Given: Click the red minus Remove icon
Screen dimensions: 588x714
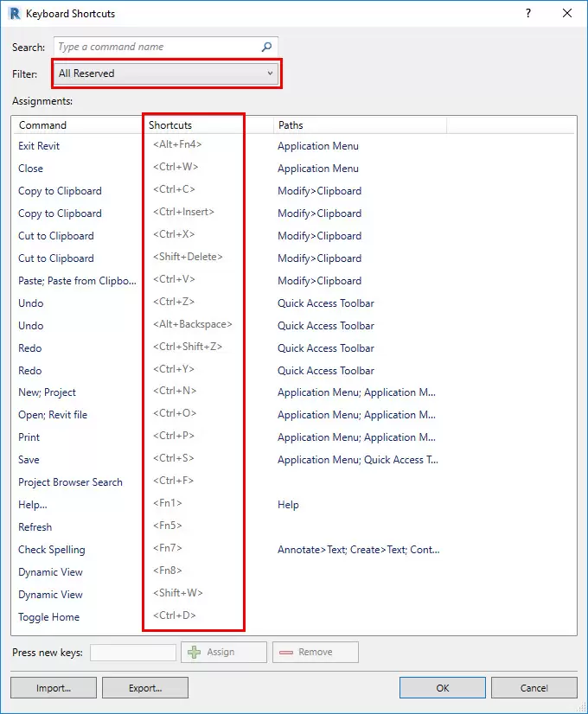Looking at the screenshot, I should (x=285, y=652).
